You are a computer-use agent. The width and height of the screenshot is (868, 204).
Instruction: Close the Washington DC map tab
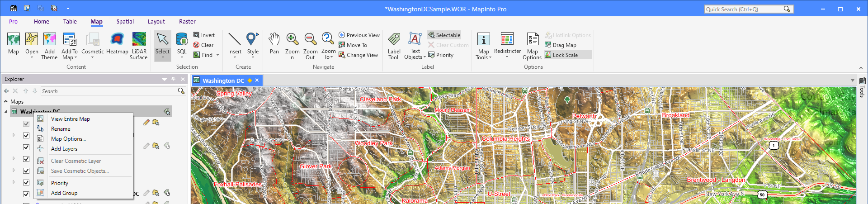257,81
